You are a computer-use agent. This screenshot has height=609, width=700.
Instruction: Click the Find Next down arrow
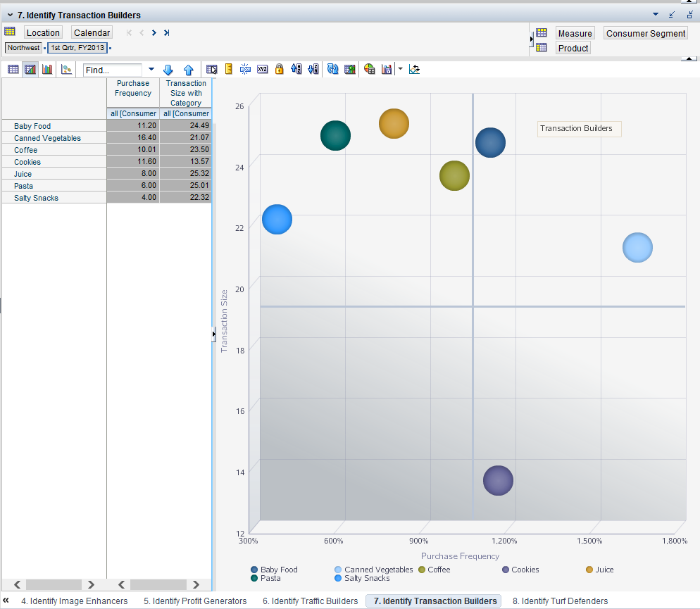pos(168,70)
